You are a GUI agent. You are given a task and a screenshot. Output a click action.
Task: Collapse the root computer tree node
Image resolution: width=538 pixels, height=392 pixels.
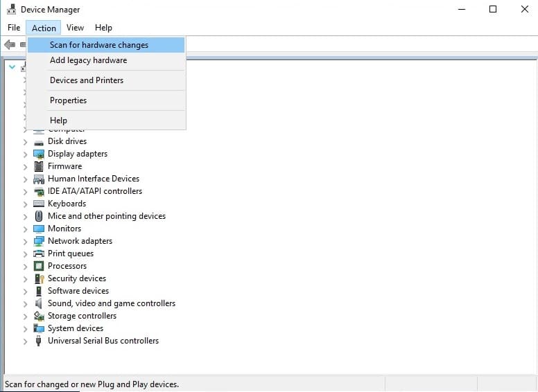coord(12,67)
